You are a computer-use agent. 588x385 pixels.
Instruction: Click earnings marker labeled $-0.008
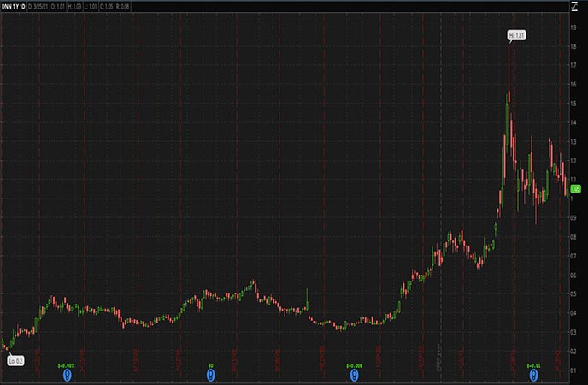(x=354, y=375)
